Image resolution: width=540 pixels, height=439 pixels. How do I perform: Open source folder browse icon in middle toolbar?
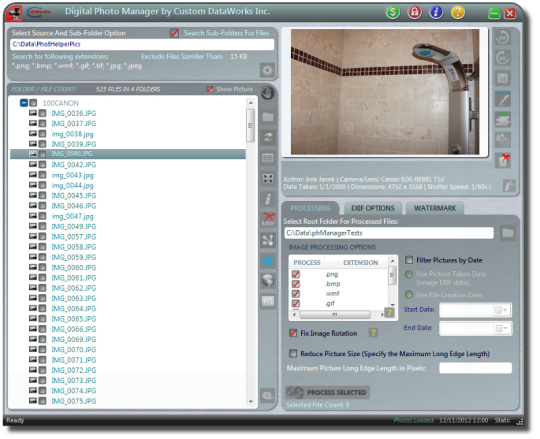coord(268,117)
